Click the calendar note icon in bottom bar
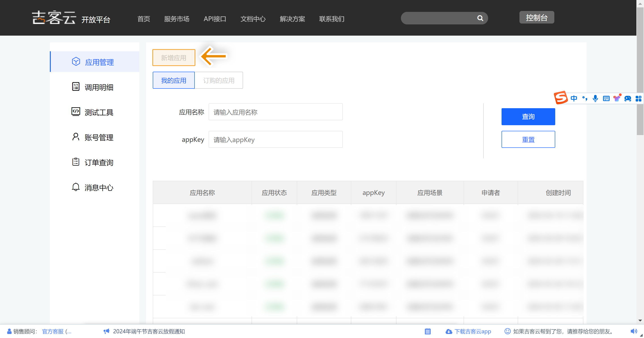The height and width of the screenshot is (338, 644). (428, 331)
